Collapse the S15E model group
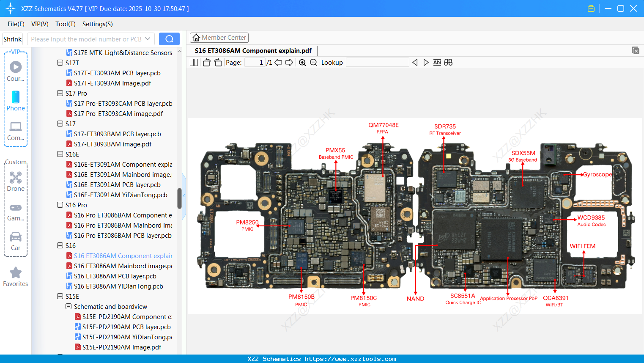 point(60,296)
